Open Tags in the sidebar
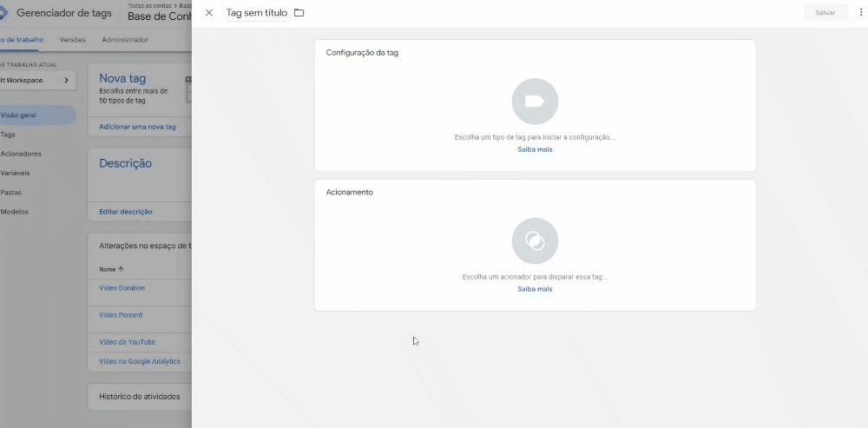This screenshot has width=868, height=428. click(x=8, y=135)
